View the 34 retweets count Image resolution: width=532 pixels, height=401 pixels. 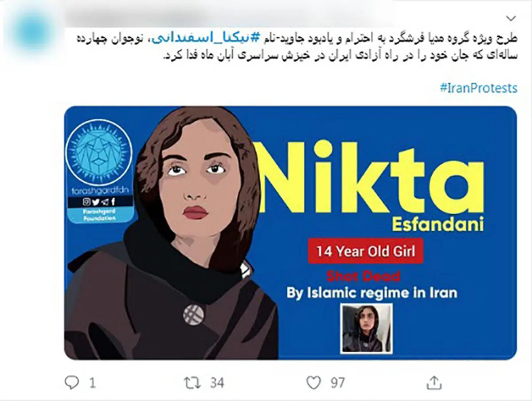click(216, 383)
